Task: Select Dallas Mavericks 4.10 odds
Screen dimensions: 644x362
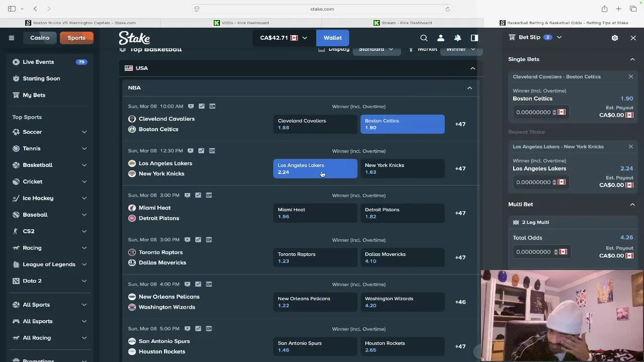Action: 403,257
